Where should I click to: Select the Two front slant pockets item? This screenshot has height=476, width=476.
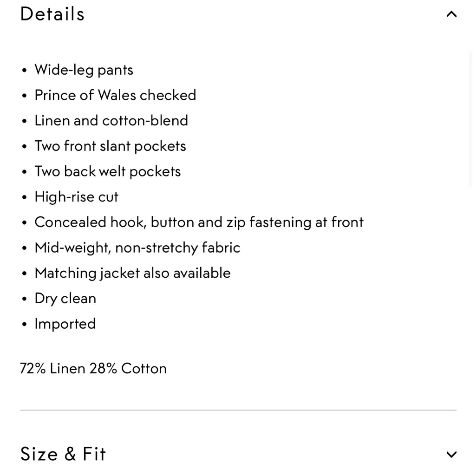tap(110, 146)
